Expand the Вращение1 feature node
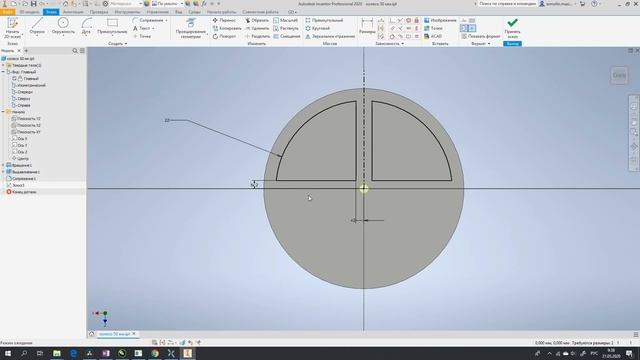Screen dimensions: 640x360 tap(3, 165)
